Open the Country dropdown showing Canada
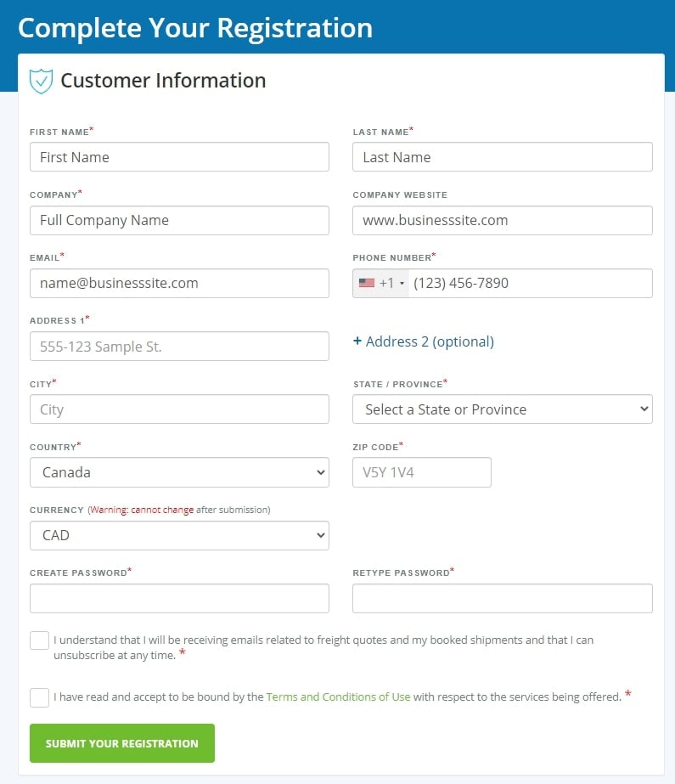Viewport: 675px width, 784px height. click(x=179, y=472)
